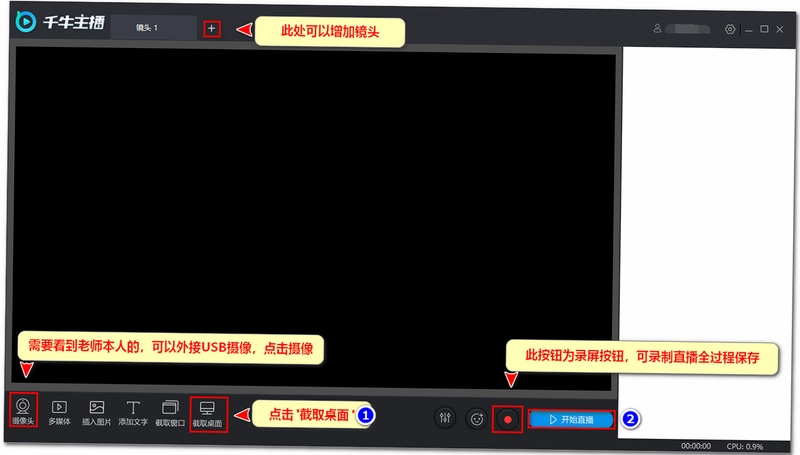
Task: Add a 多媒体 media source
Action: (59, 412)
